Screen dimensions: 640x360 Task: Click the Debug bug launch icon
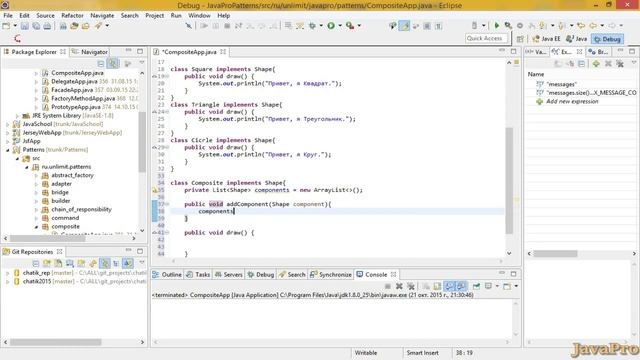point(313,26)
